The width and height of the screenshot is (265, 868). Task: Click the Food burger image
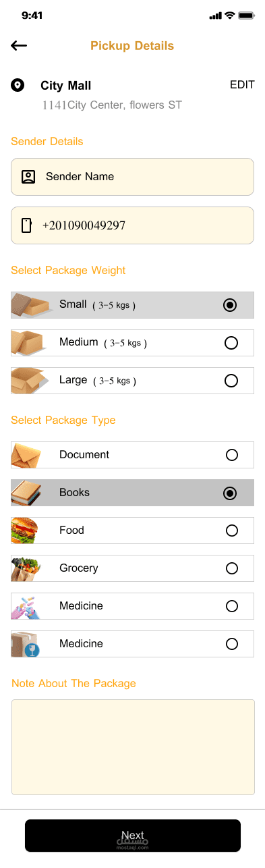tap(26, 531)
